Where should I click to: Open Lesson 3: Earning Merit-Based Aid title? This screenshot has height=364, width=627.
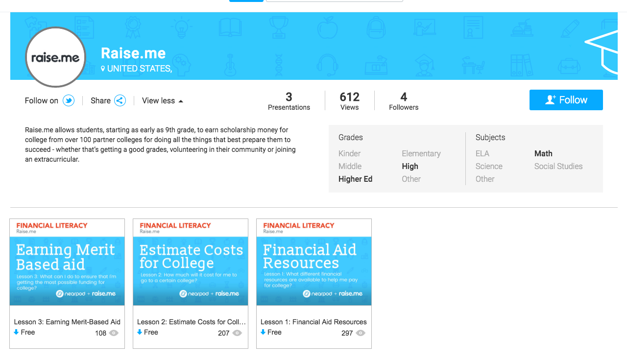pos(67,322)
